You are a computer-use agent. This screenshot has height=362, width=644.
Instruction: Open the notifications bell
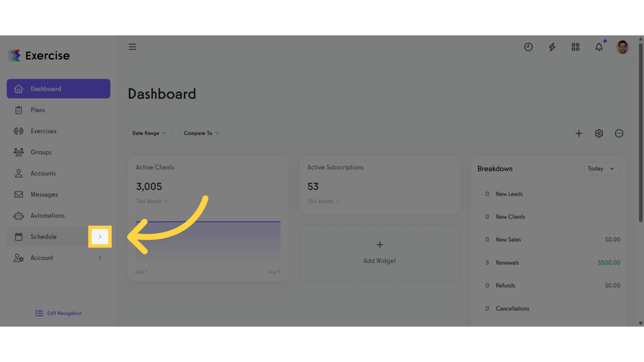coord(599,47)
